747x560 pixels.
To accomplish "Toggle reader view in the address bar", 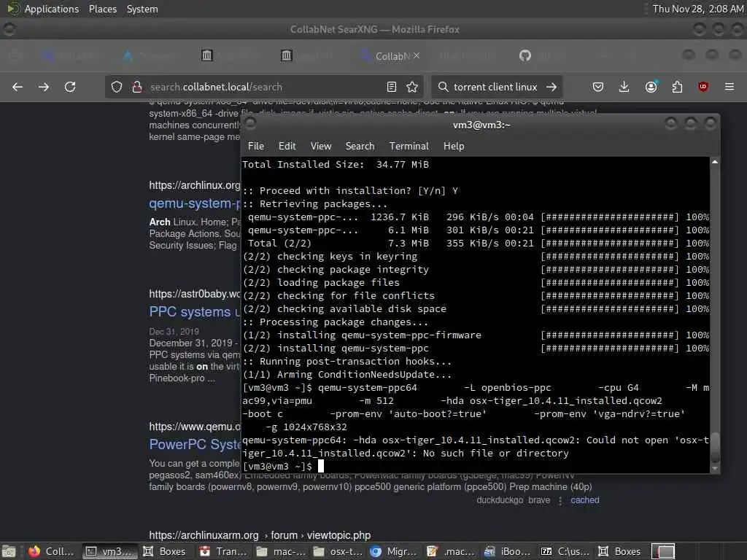I will [x=392, y=87].
